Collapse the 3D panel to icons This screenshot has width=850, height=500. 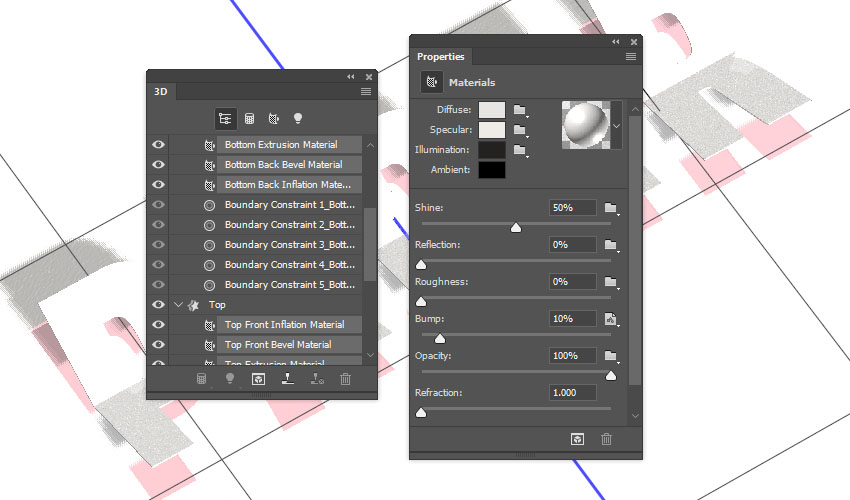tap(351, 76)
